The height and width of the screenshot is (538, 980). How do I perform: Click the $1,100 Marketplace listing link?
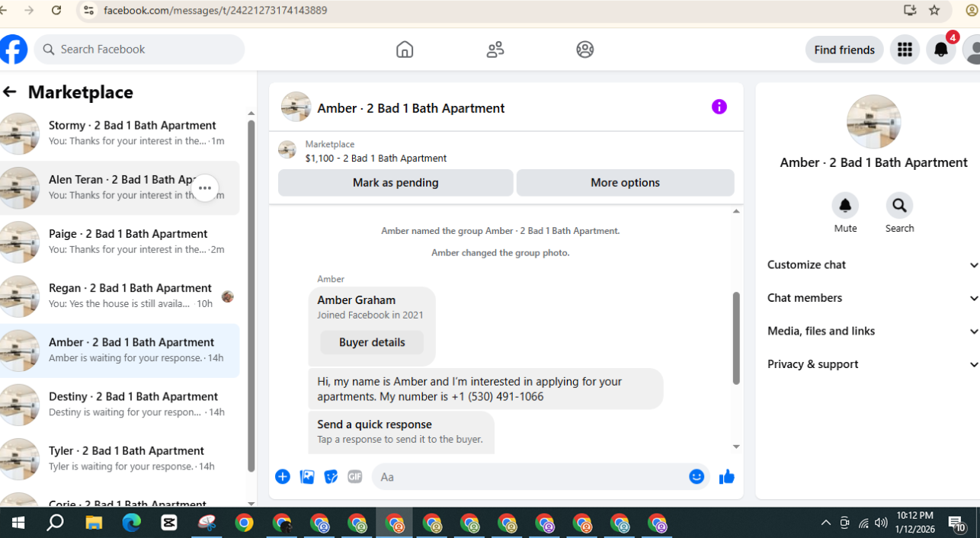[x=376, y=159]
